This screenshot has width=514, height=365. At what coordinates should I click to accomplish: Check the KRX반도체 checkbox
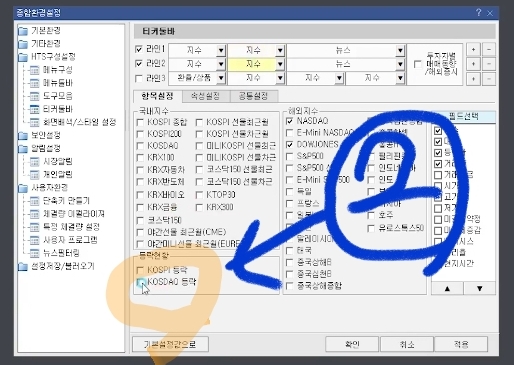(140, 182)
